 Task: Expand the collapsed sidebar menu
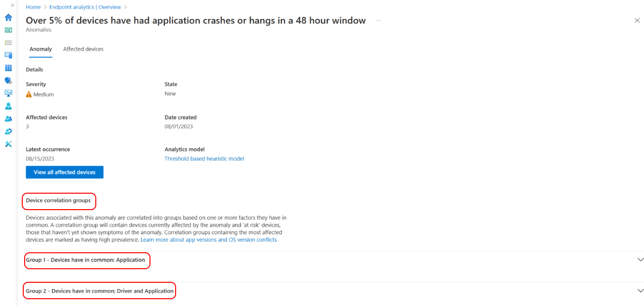pyautogui.click(x=12, y=5)
